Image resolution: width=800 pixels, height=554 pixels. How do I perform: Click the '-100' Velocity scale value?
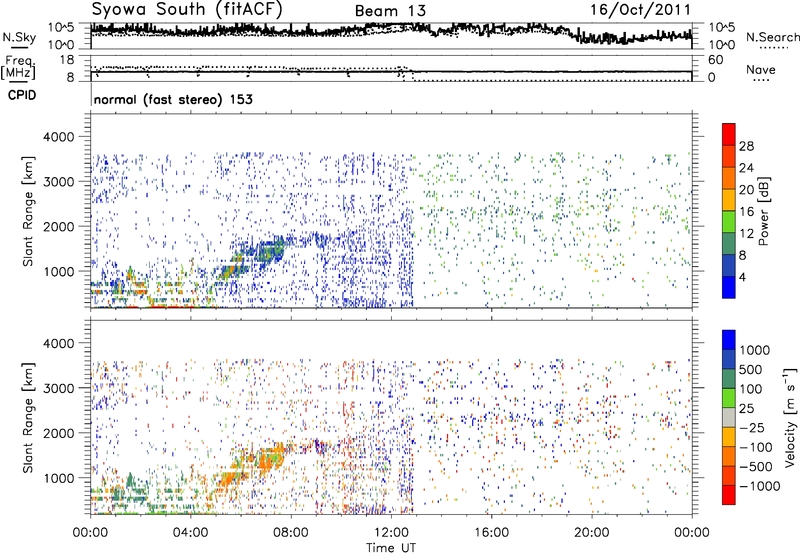755,447
